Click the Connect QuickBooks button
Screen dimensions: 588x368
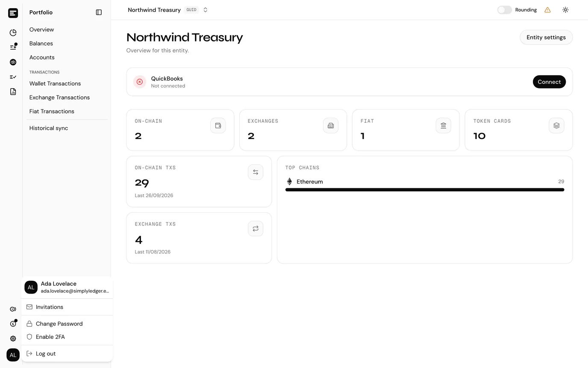pos(549,82)
